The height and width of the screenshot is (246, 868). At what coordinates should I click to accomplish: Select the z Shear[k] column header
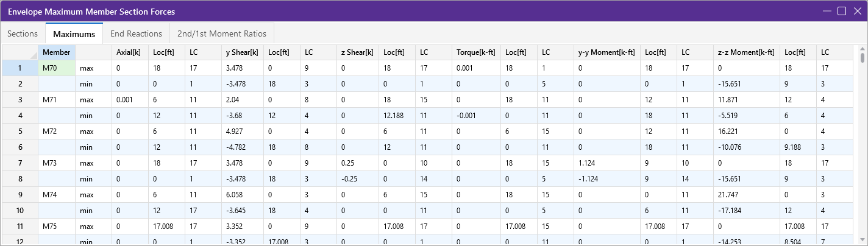(x=357, y=52)
